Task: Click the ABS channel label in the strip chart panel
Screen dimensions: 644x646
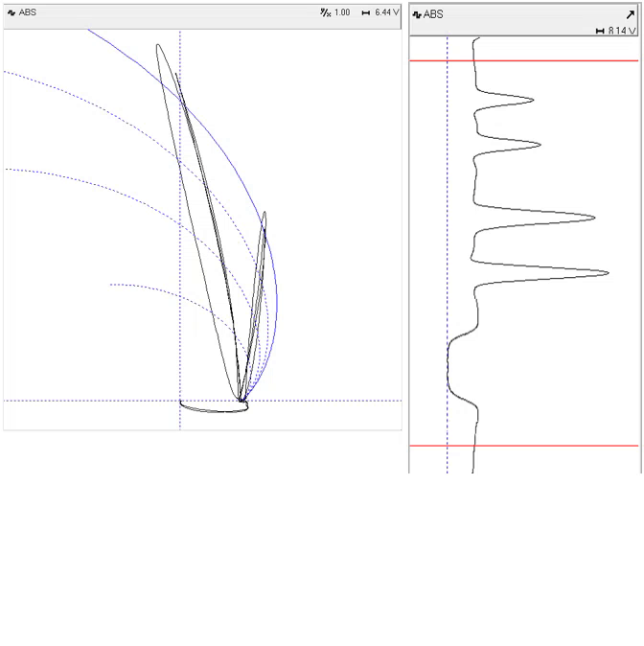Action: pyautogui.click(x=433, y=14)
